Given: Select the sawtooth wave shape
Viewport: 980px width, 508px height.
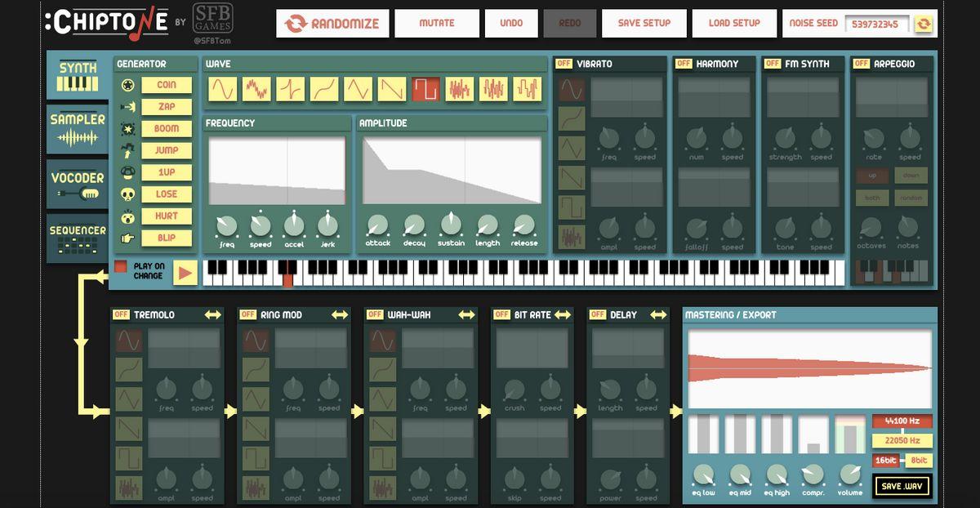Looking at the screenshot, I should [392, 89].
